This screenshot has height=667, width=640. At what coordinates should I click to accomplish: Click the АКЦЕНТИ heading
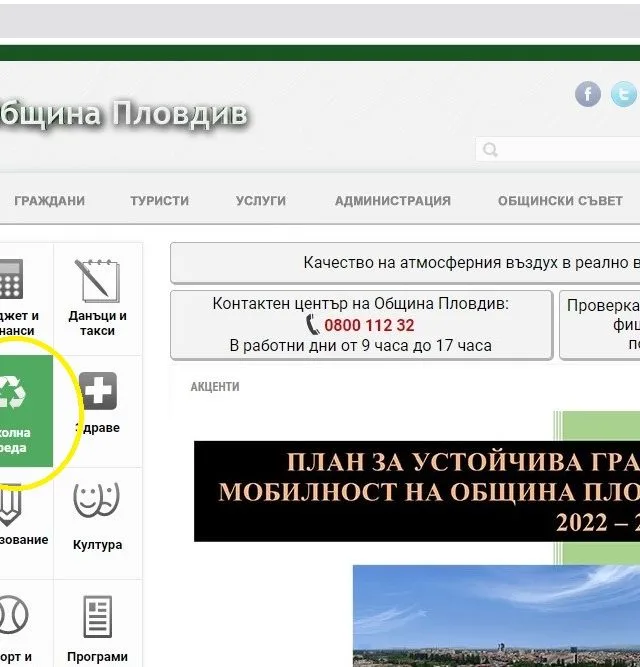pyautogui.click(x=215, y=387)
